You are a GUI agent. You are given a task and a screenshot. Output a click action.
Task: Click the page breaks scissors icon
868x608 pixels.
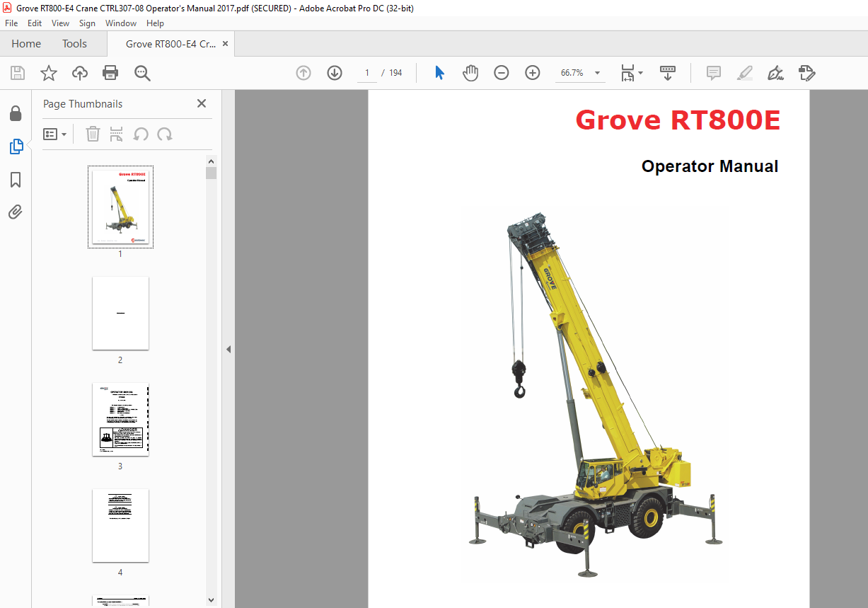point(117,134)
